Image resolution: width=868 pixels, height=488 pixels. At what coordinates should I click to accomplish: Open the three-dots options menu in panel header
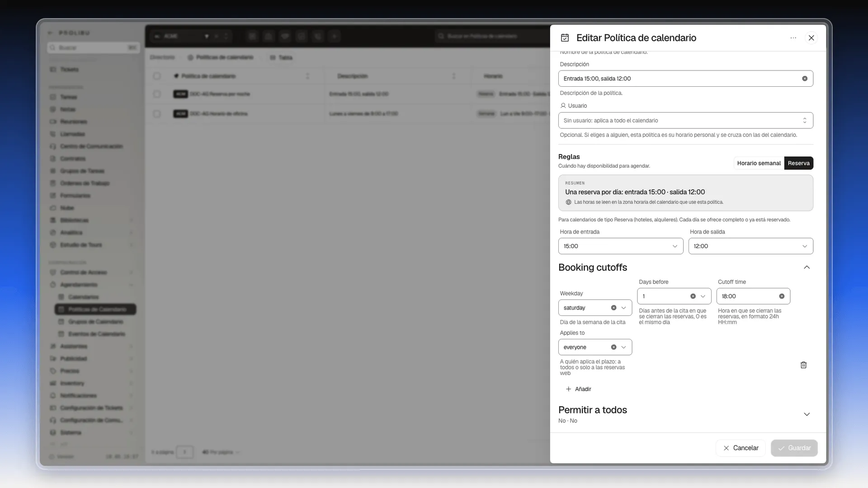[793, 38]
